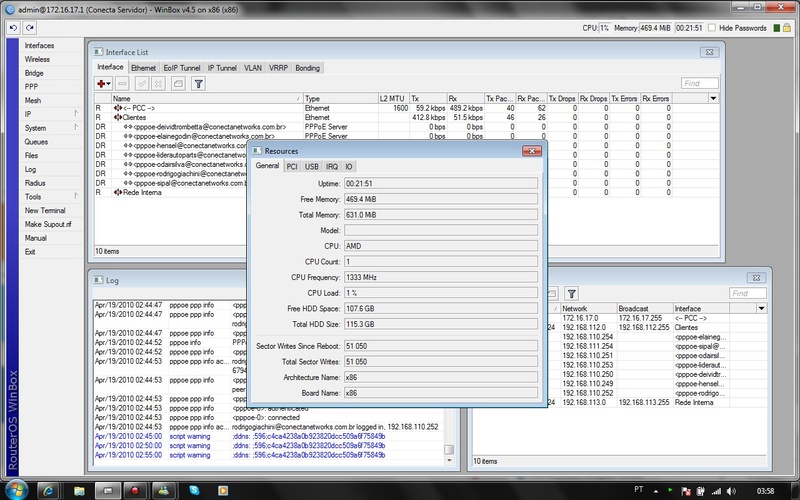Click the undo arrow in WinBox toolbar
The image size is (800, 500).
(x=13, y=28)
